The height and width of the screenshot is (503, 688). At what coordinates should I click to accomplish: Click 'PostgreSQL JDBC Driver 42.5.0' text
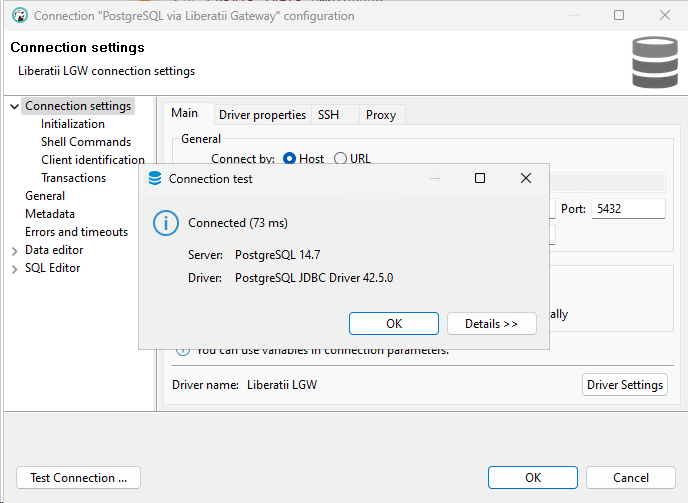[x=314, y=278]
